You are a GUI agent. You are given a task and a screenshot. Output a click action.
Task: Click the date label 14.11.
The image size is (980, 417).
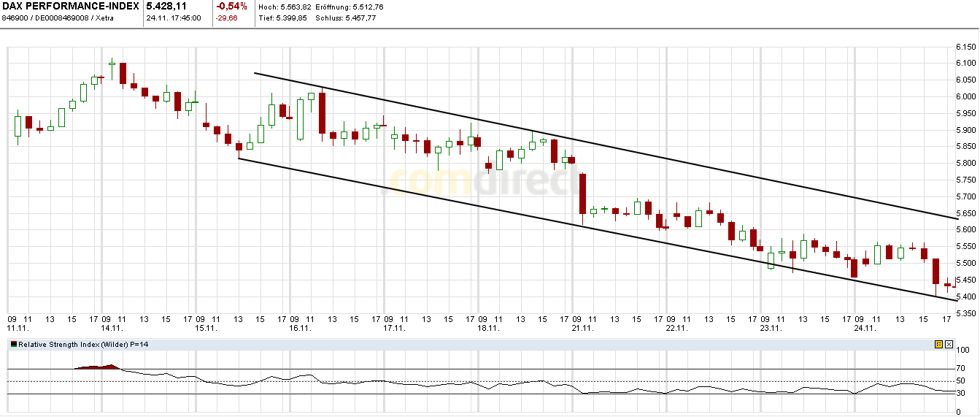coord(111,328)
